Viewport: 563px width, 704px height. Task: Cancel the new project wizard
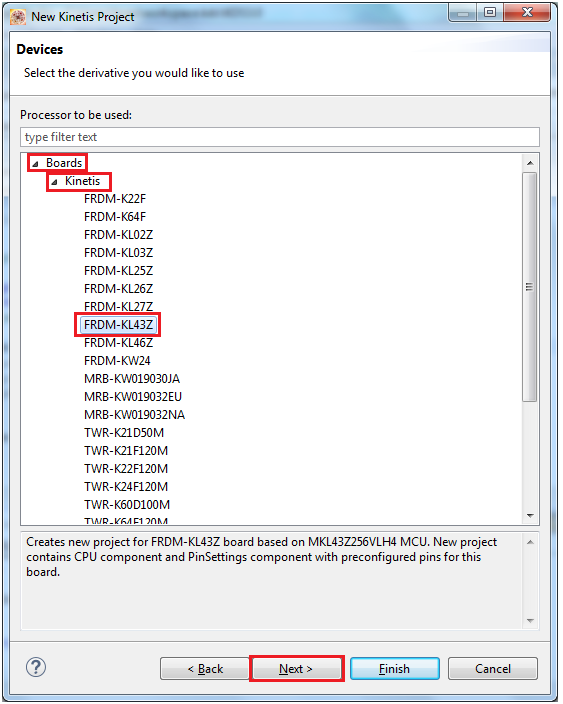point(493,669)
